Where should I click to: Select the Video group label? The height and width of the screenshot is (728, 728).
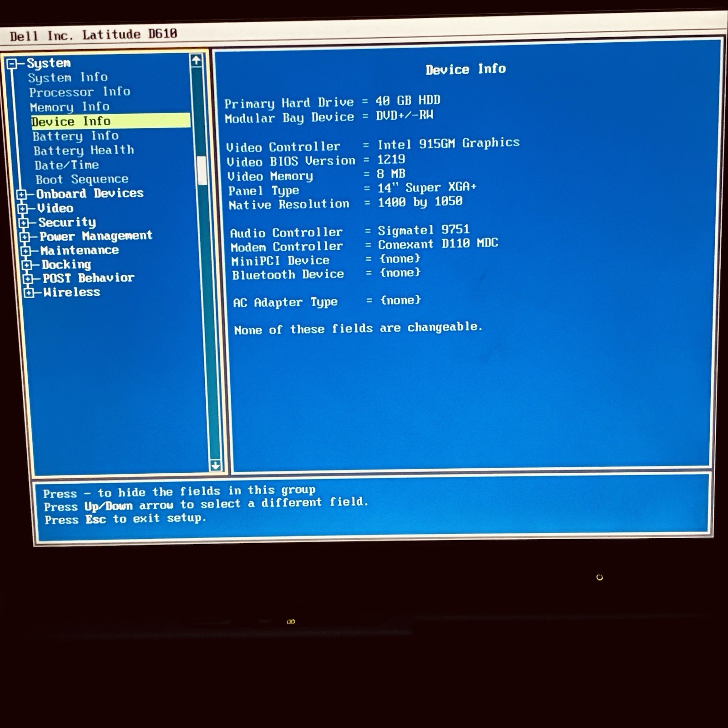55,208
